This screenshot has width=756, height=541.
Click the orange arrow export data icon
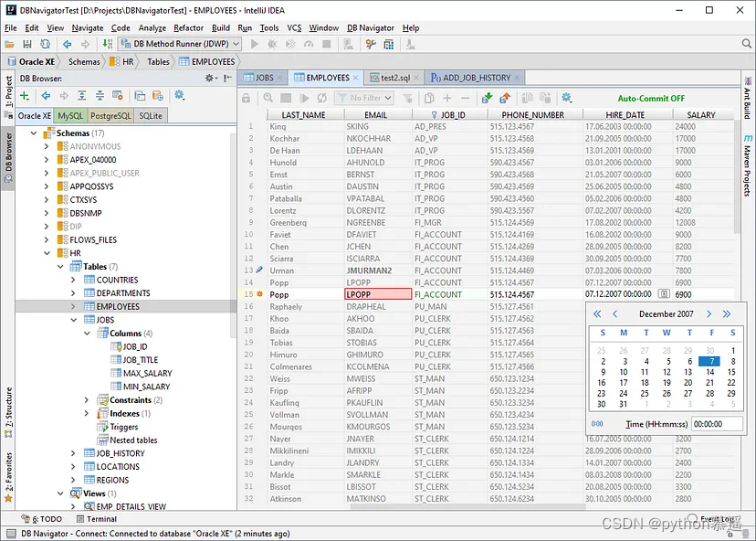click(505, 99)
